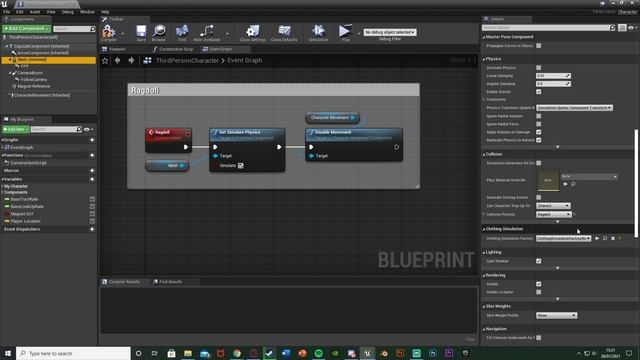Click the Compile toolbar icon

point(109,33)
